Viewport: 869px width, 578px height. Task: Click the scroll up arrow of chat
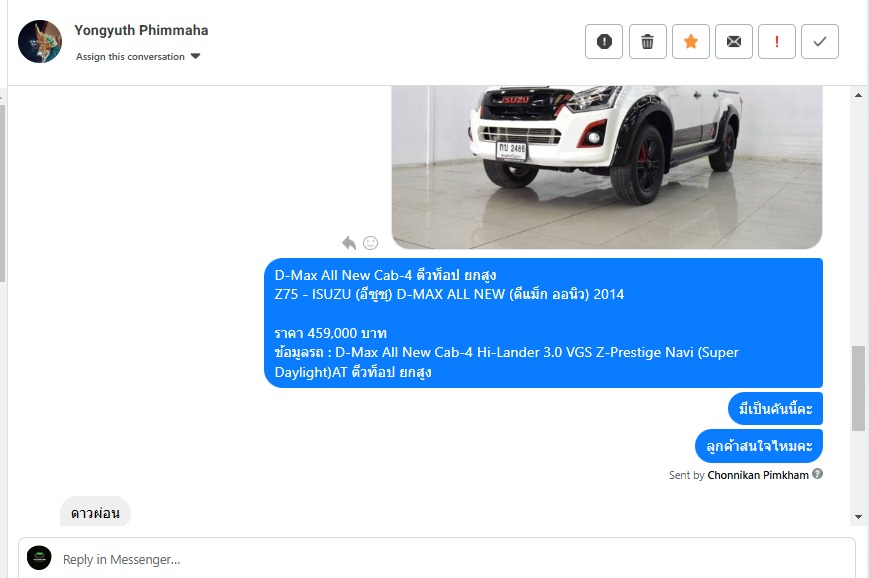(x=858, y=95)
